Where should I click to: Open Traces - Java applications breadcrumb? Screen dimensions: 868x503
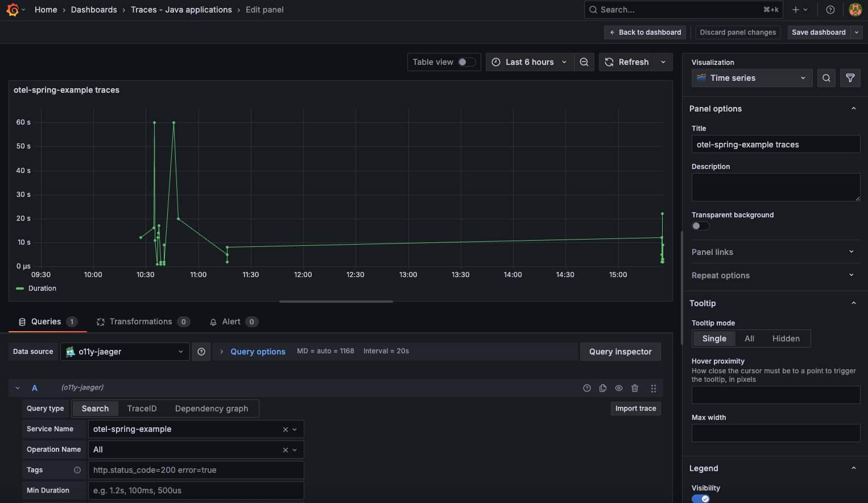[181, 10]
